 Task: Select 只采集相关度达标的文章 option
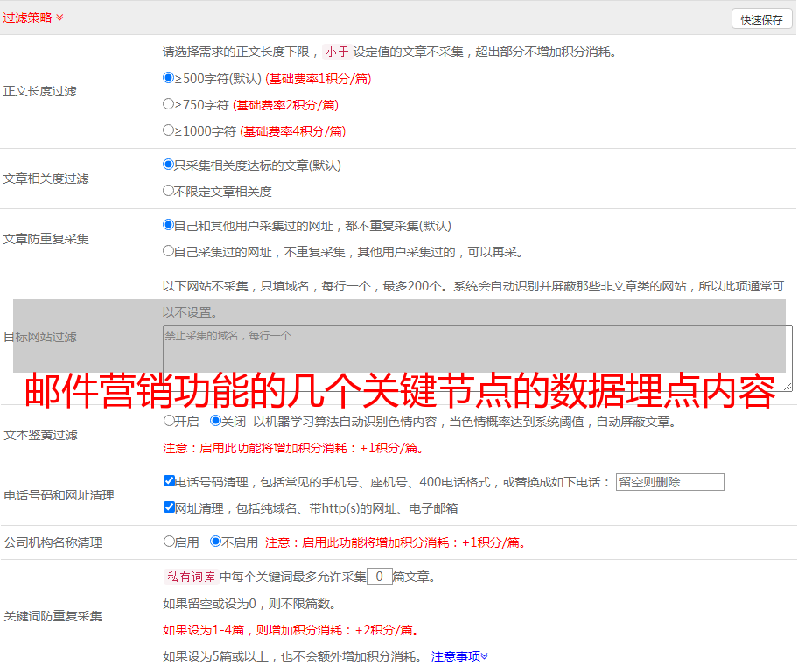tap(169, 164)
